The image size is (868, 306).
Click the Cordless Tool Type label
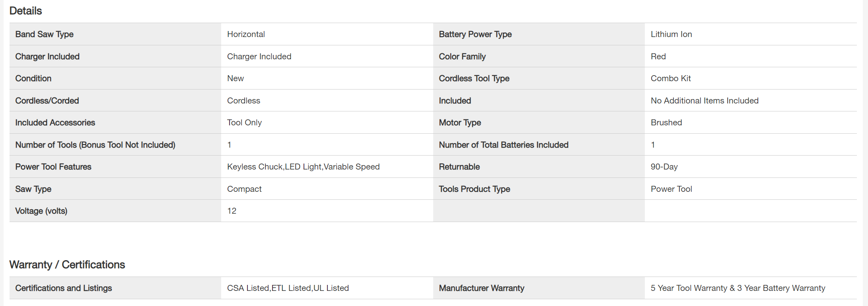pyautogui.click(x=474, y=78)
